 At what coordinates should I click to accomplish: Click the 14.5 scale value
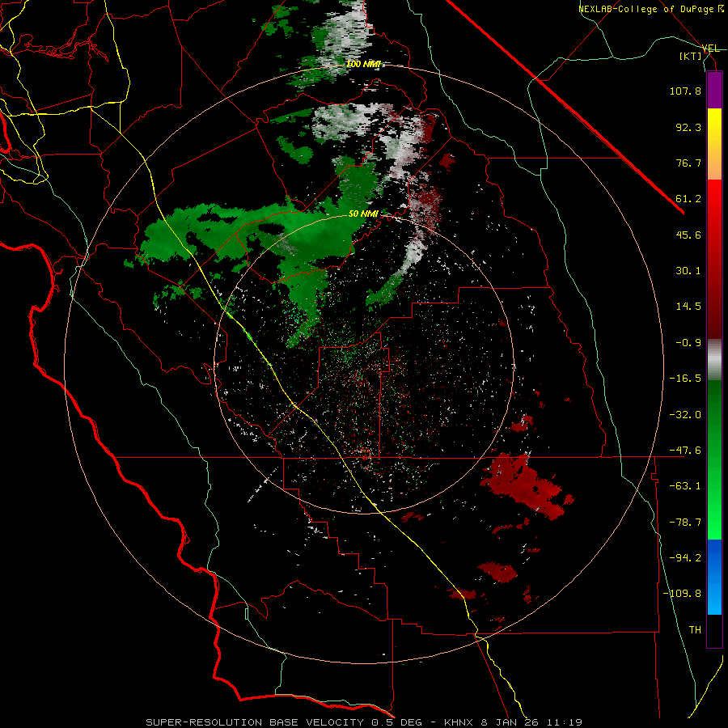[688, 307]
